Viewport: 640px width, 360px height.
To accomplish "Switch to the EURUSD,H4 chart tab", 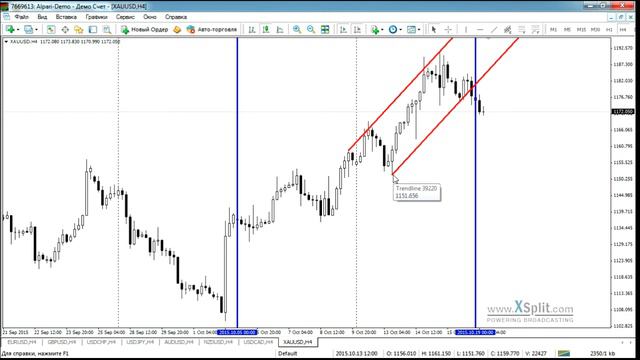I will tap(22, 342).
